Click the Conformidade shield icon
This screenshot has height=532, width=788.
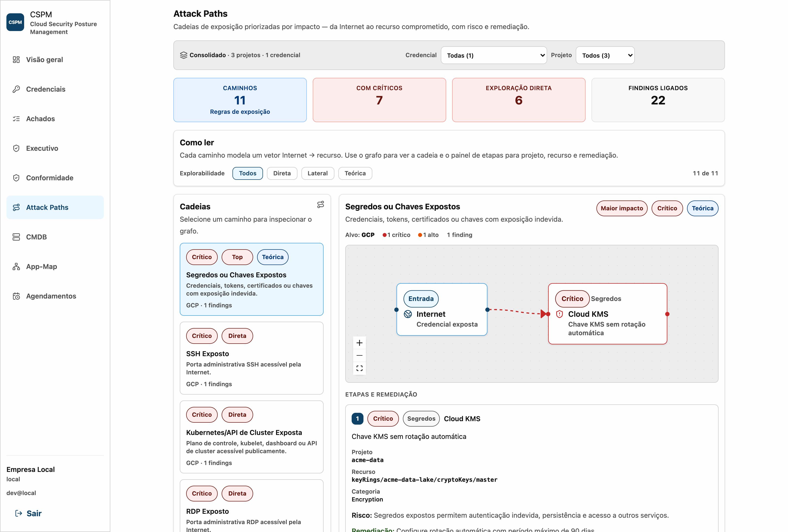click(16, 178)
